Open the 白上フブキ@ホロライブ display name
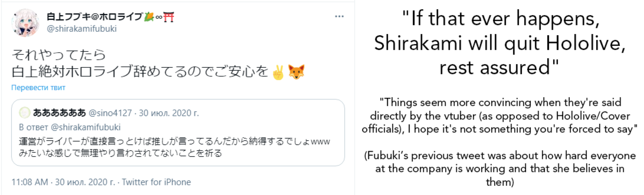This screenshot has height=195, width=644. [95, 17]
